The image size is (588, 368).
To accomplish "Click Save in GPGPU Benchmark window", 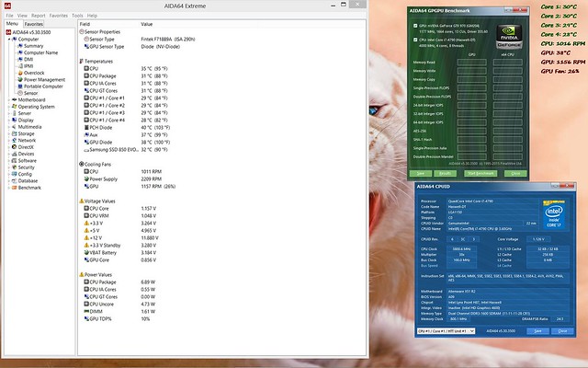I will [421, 174].
